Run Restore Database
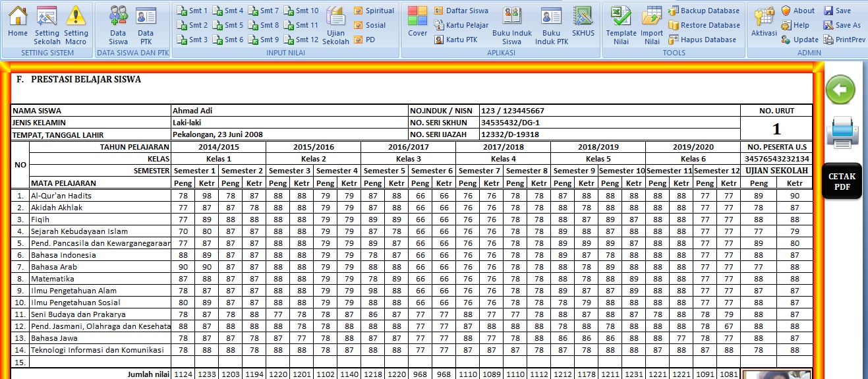 click(x=704, y=25)
